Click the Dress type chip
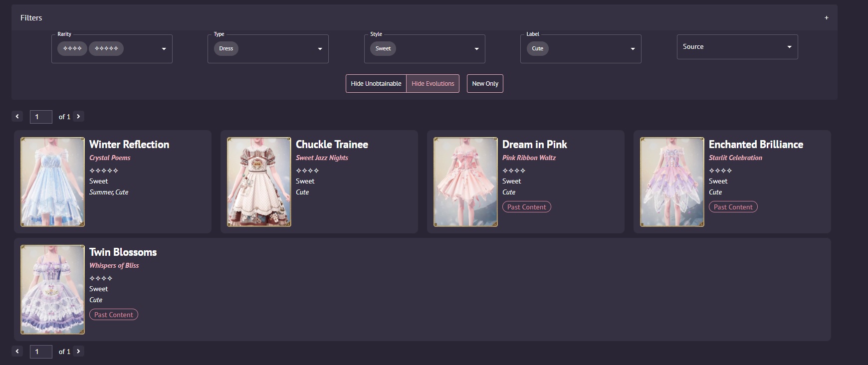The height and width of the screenshot is (365, 868). point(226,48)
